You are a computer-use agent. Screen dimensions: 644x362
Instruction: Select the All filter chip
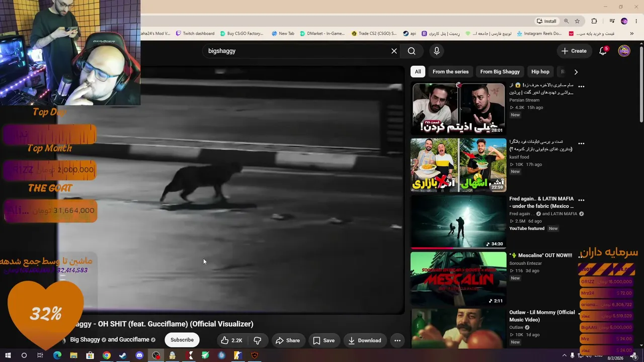418,71
